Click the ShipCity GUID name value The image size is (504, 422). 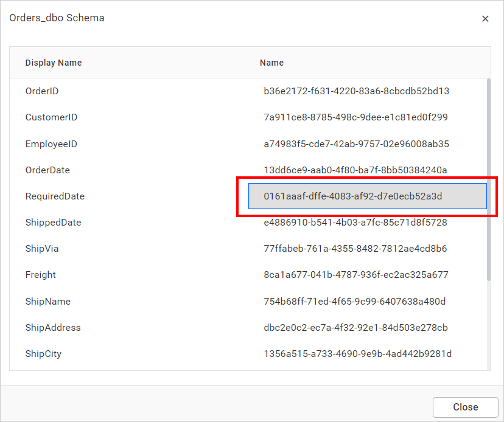tap(357, 354)
